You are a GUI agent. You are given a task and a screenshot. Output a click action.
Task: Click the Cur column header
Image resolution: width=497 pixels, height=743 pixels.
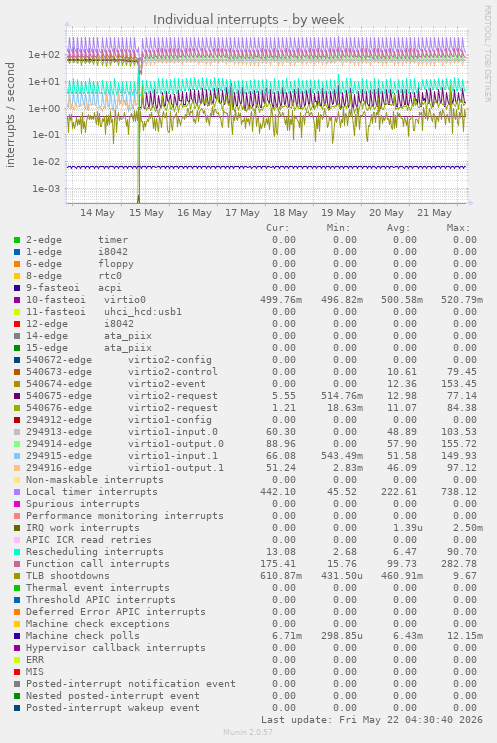coord(278,228)
